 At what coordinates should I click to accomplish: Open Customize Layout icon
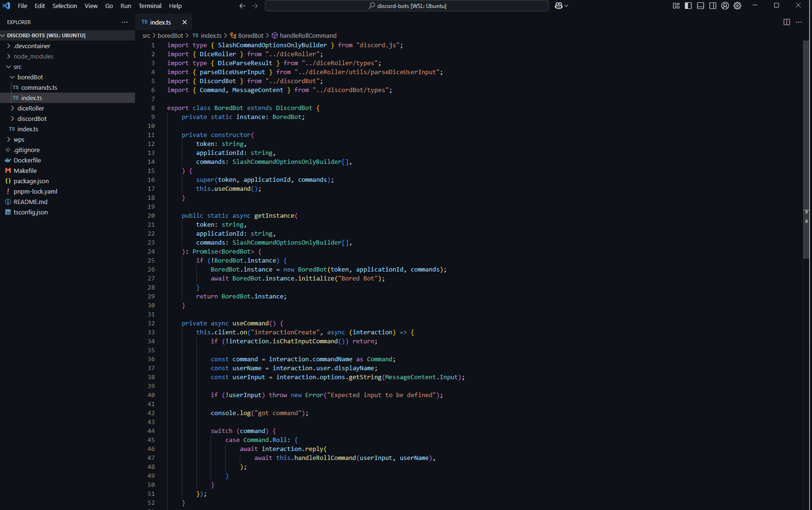point(676,6)
